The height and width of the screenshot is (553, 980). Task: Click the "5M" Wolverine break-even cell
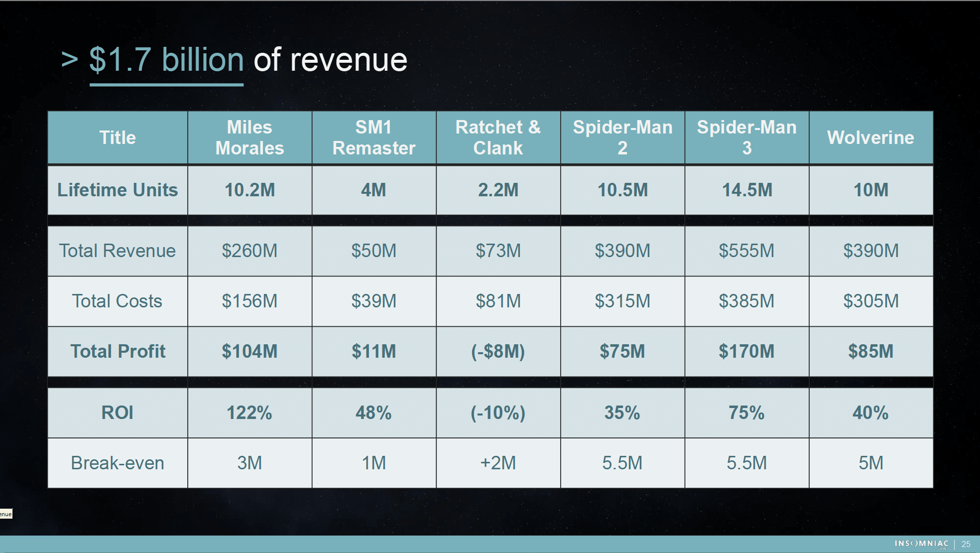coord(871,463)
